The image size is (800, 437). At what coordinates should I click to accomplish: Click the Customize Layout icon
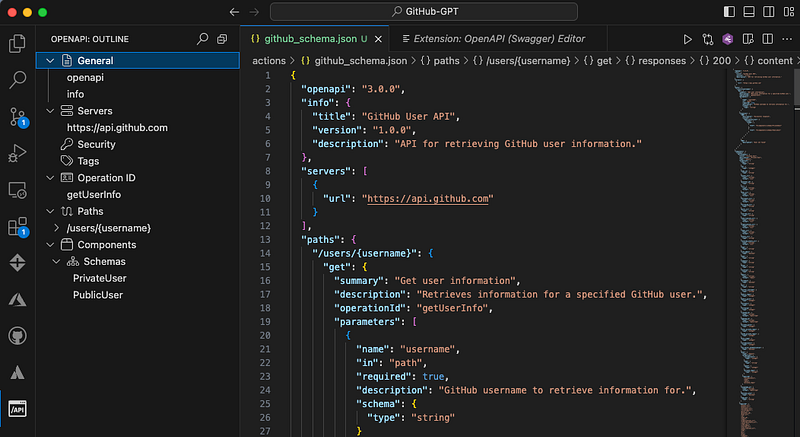[x=788, y=12]
